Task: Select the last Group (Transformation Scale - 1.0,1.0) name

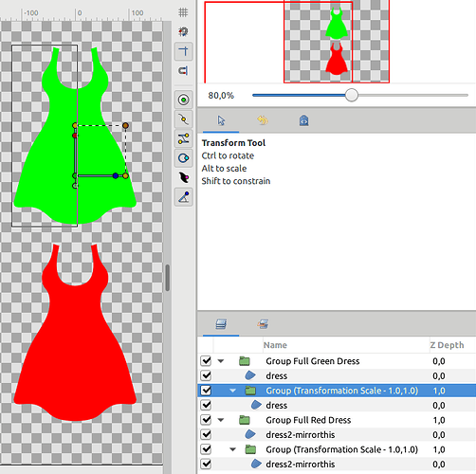Action: pos(341,449)
